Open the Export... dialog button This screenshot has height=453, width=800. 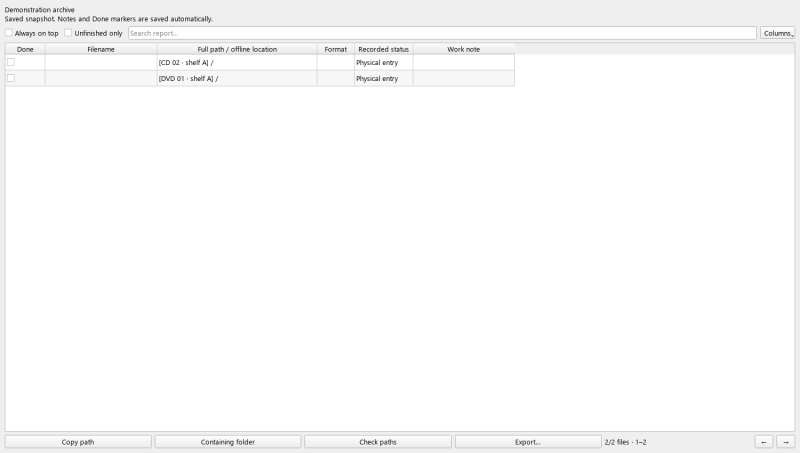pos(528,442)
